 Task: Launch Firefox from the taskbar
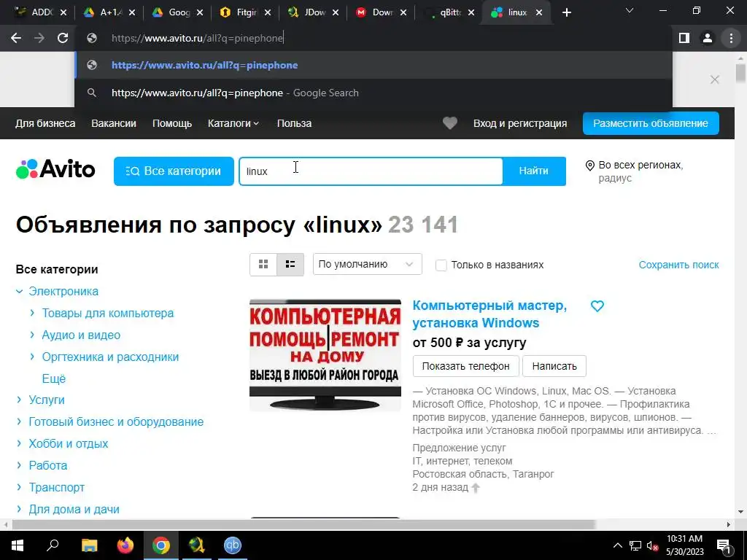[x=125, y=545]
